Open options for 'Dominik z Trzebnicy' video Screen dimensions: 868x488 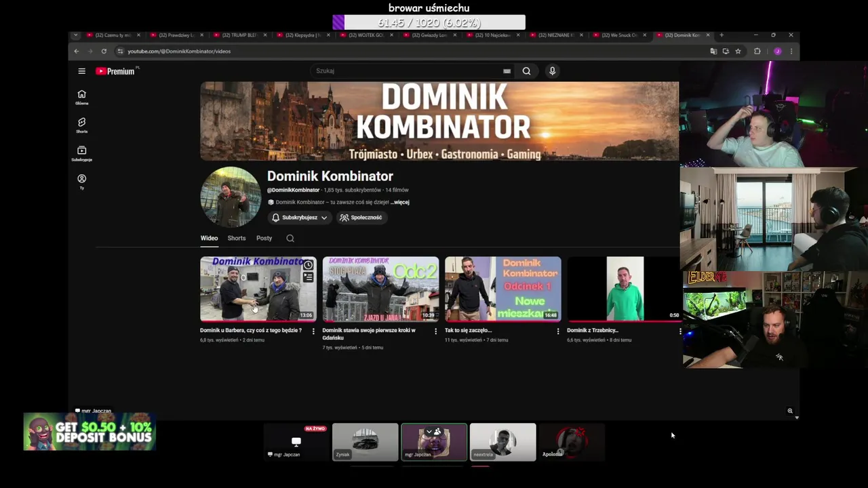(680, 331)
